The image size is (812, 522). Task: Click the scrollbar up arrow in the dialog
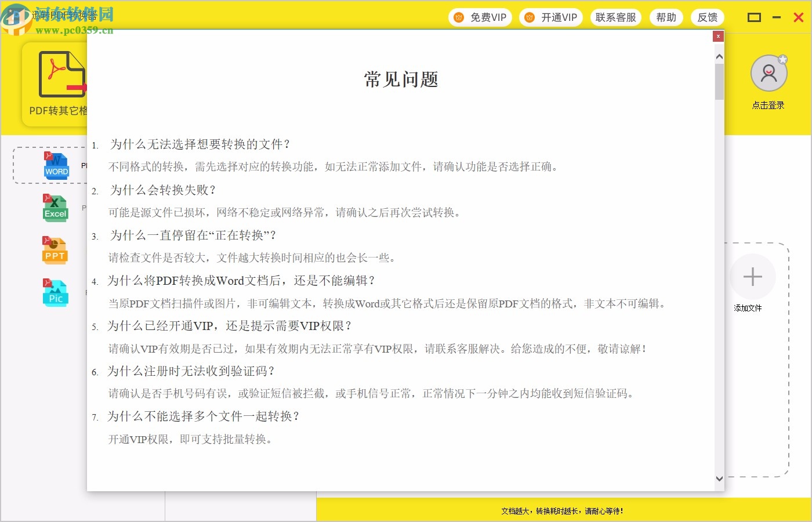click(719, 56)
